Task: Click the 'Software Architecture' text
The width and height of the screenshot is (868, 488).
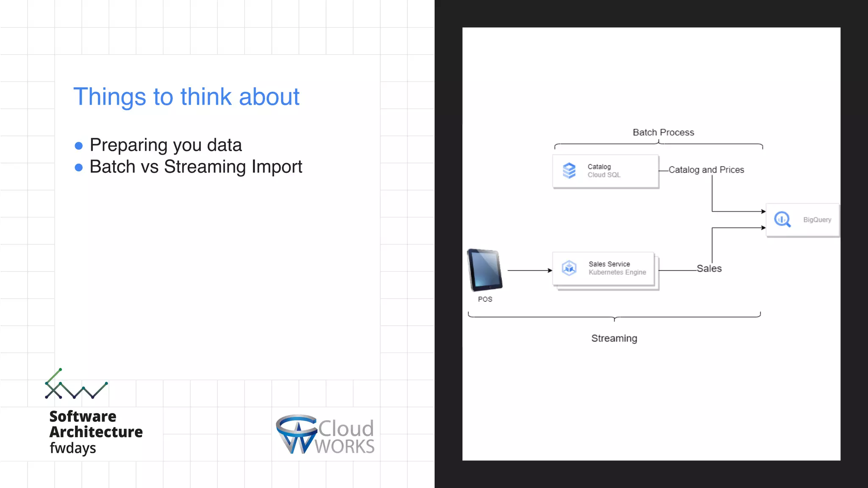Action: pos(96,424)
